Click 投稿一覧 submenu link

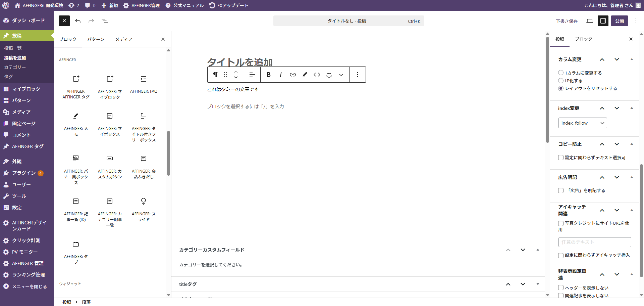coord(13,48)
